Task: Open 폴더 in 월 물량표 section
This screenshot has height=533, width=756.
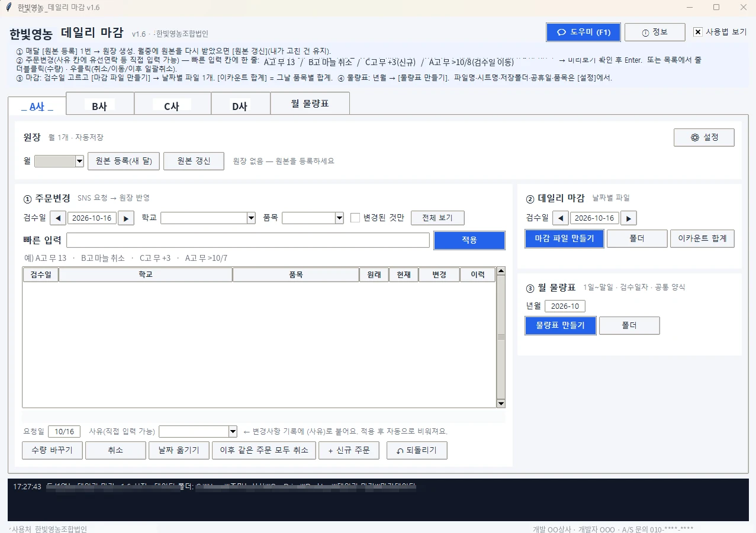Action: tap(629, 325)
